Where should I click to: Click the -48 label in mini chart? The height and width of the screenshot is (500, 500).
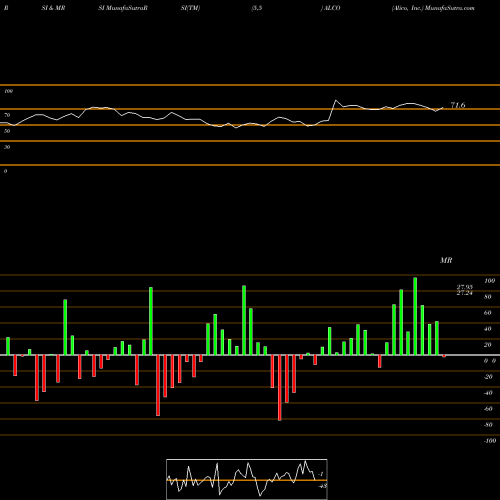tap(322, 486)
